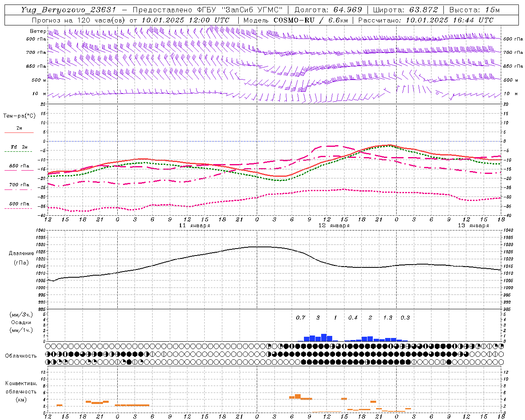Click the 700 гПа temperature legend line
Viewport: 525px width, 420px height.
[19, 189]
